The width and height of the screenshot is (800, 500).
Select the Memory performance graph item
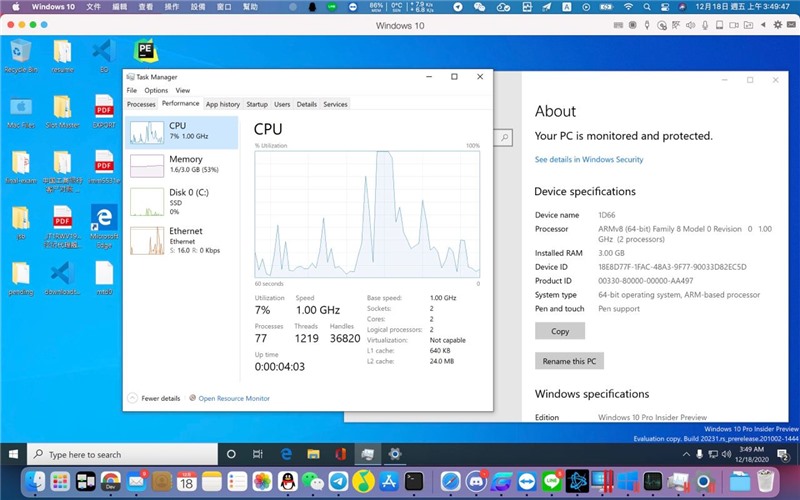181,164
